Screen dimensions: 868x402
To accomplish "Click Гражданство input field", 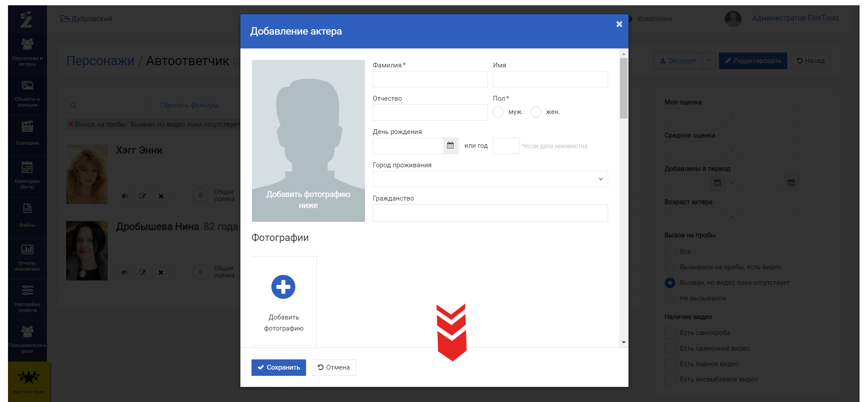I will [x=490, y=213].
